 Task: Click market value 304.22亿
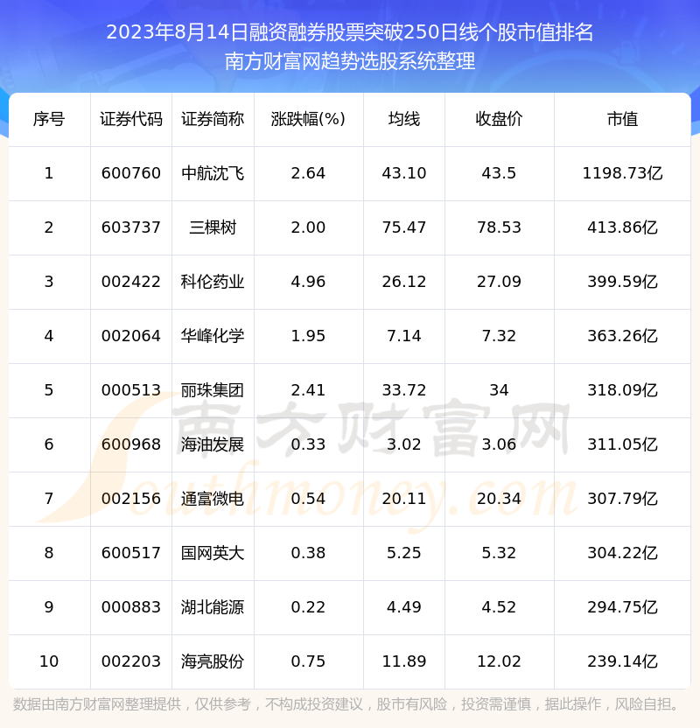[622, 553]
